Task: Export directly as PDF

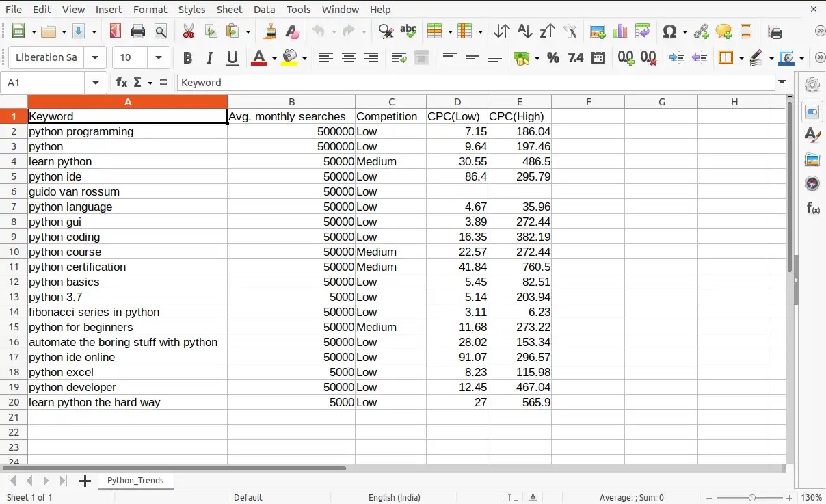Action: coord(115,31)
